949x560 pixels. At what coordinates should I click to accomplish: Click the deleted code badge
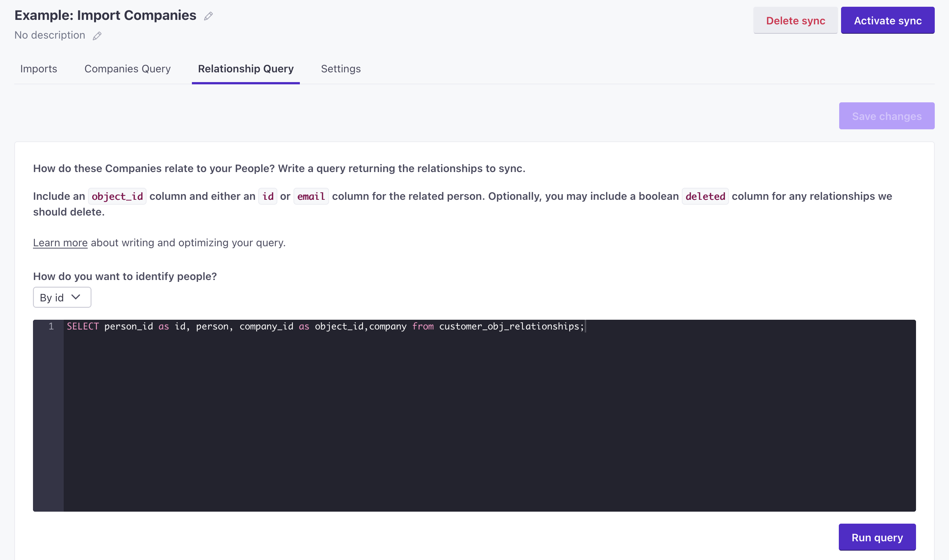705,196
